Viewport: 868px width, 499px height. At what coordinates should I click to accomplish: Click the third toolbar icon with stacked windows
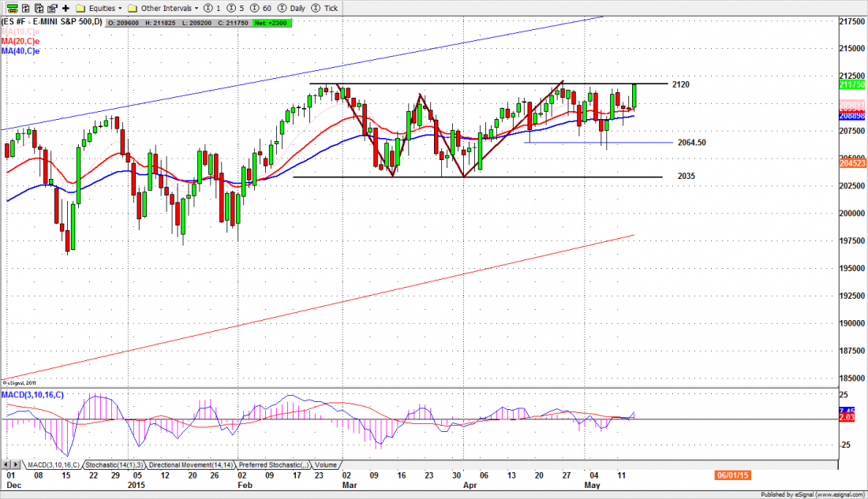38,8
